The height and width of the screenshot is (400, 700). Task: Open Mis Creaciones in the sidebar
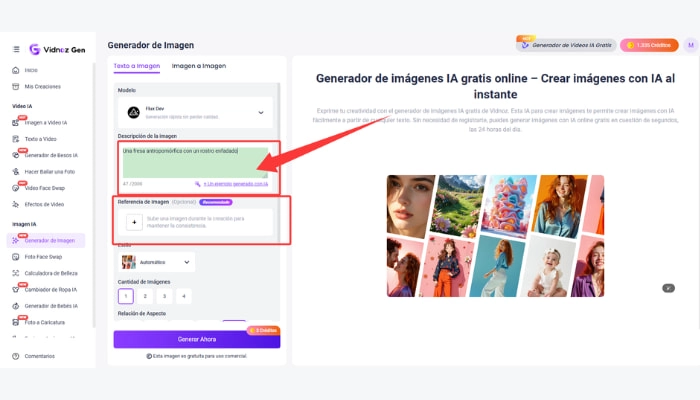click(x=42, y=87)
